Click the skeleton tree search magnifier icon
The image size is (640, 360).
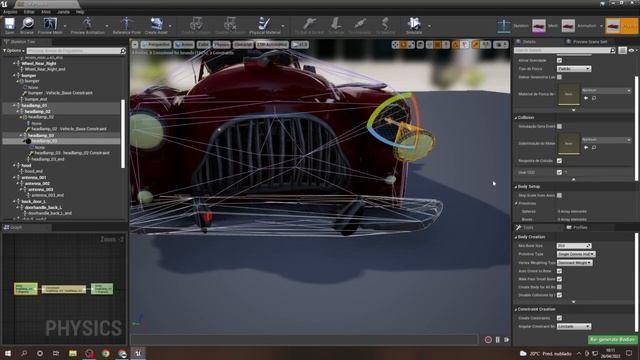(123, 51)
